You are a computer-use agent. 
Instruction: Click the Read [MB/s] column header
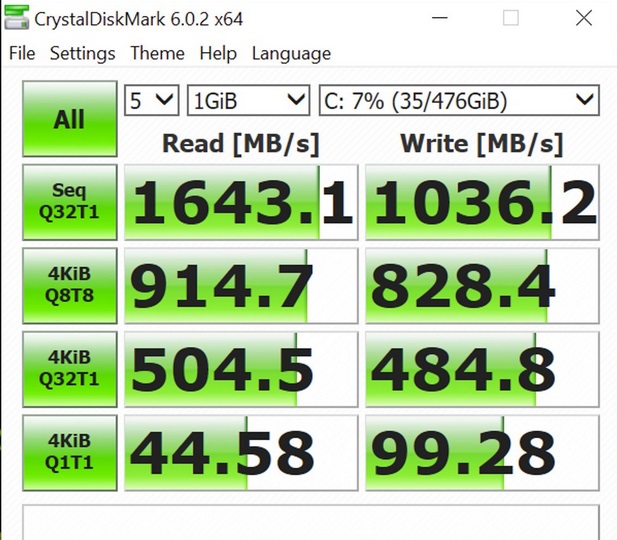pos(240,144)
